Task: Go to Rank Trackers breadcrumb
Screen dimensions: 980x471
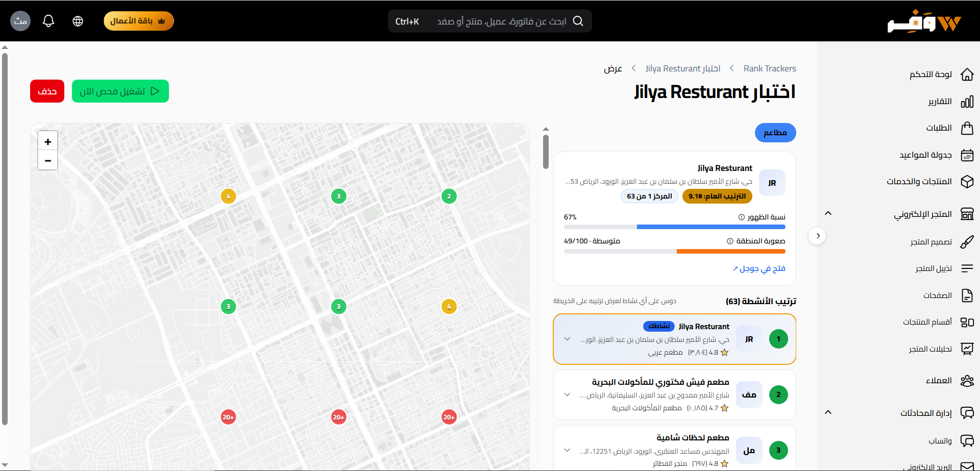Action: pos(770,68)
